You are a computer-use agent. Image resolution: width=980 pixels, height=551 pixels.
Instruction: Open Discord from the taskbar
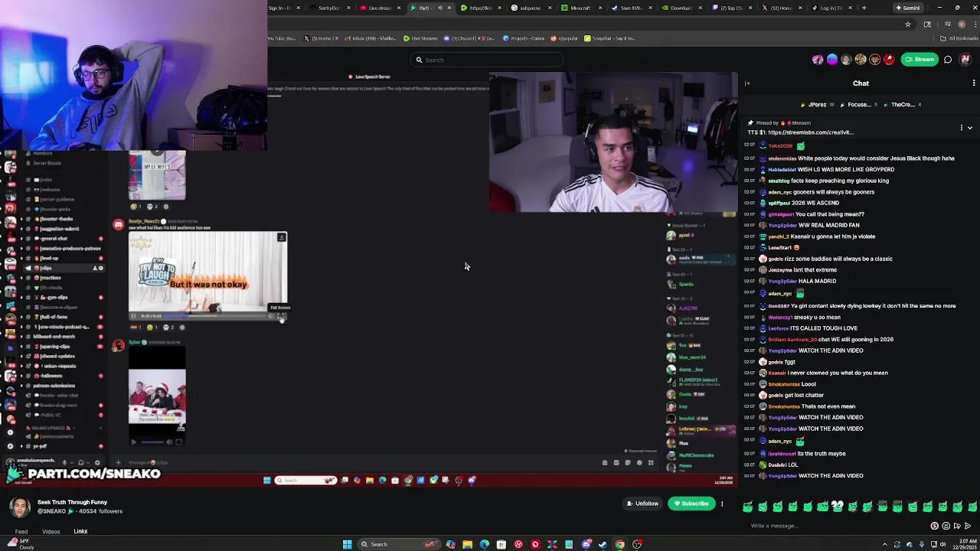click(586, 544)
